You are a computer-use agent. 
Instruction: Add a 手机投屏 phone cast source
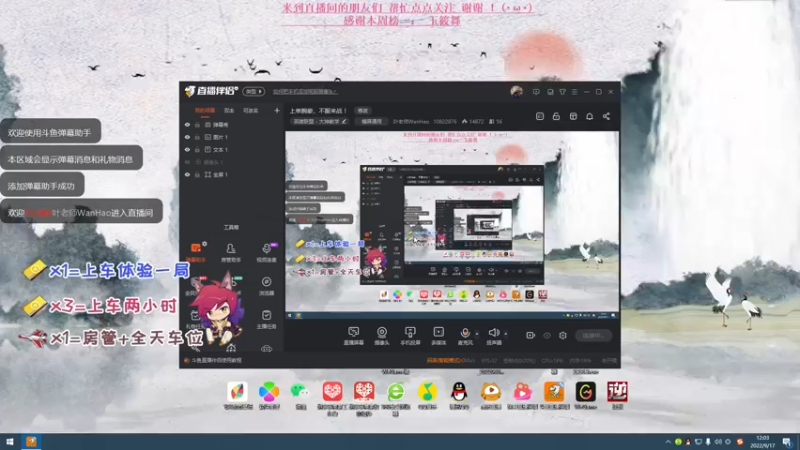pos(410,336)
